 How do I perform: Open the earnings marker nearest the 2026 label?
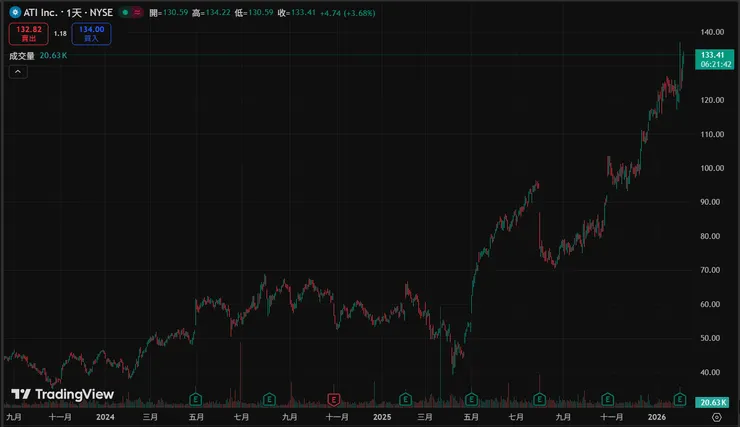(680, 400)
